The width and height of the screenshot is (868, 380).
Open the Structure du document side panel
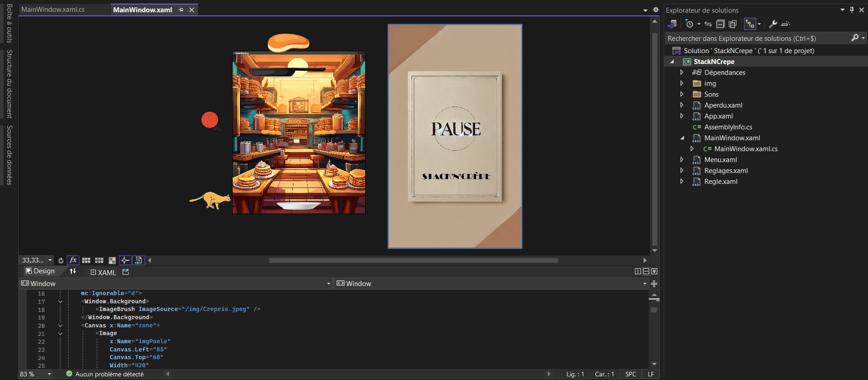[9, 84]
